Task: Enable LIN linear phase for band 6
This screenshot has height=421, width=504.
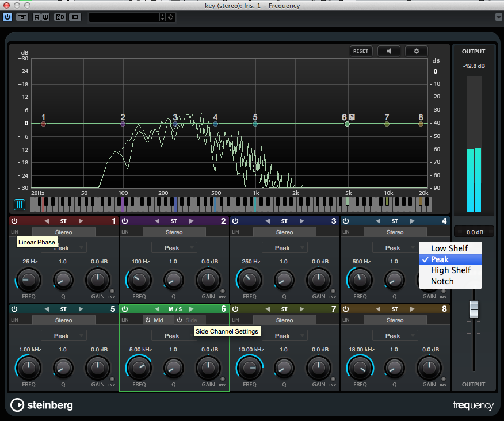Action: (x=125, y=320)
